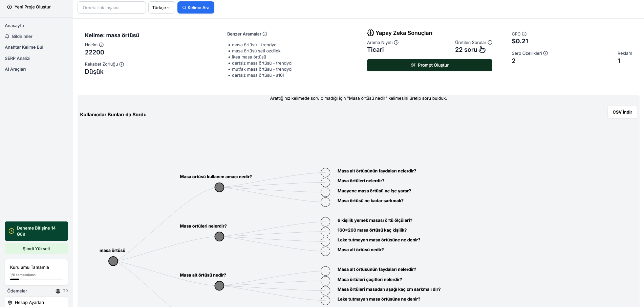Click the CPC info icon

point(524,34)
